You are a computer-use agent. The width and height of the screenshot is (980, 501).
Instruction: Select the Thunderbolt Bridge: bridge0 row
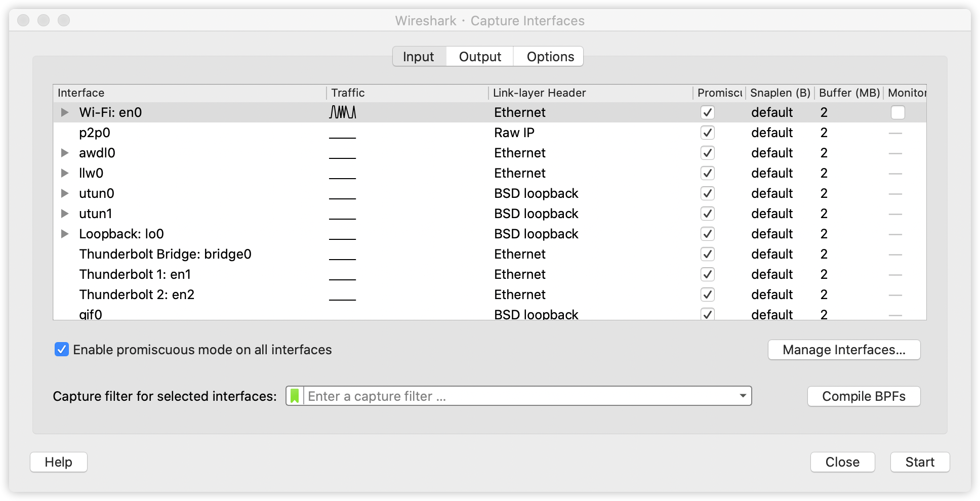pyautogui.click(x=167, y=254)
